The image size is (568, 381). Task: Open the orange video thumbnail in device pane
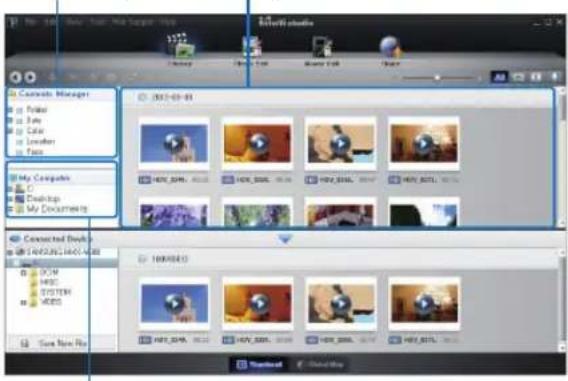point(258,303)
